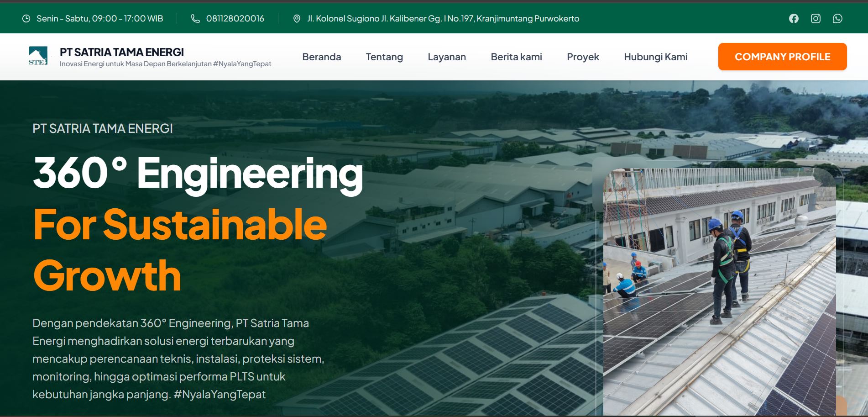This screenshot has width=868, height=417.
Task: Open the Berita kami menu item
Action: 517,57
